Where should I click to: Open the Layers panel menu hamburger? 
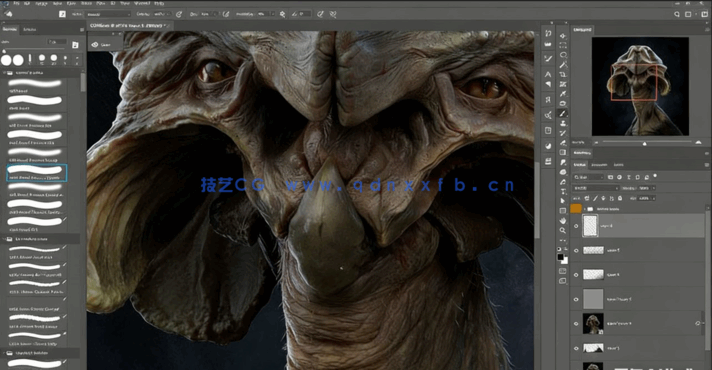707,165
